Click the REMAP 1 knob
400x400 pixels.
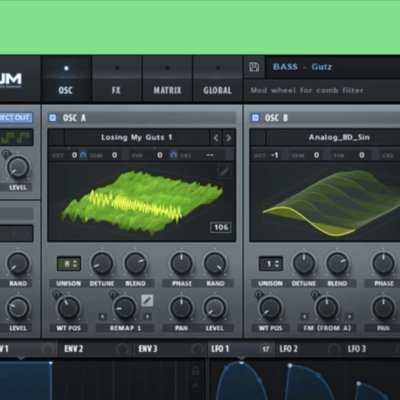pos(125,308)
